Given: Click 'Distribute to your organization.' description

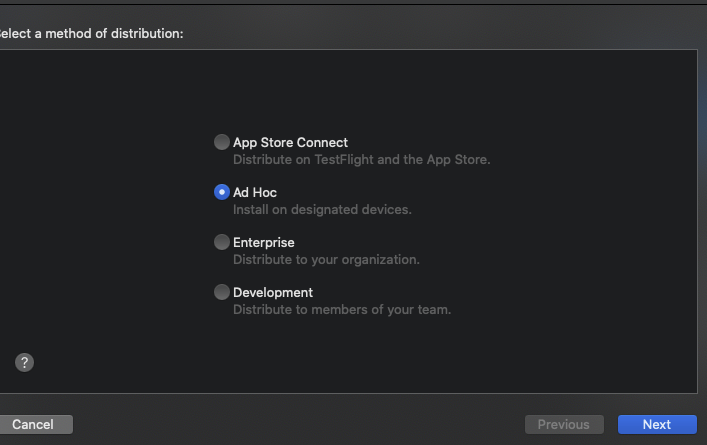Looking at the screenshot, I should [326, 260].
